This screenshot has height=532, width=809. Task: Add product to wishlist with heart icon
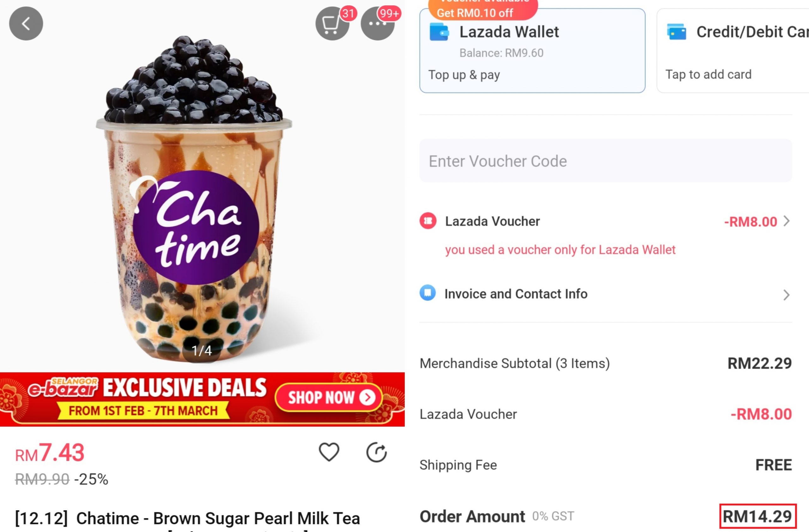pyautogui.click(x=329, y=452)
